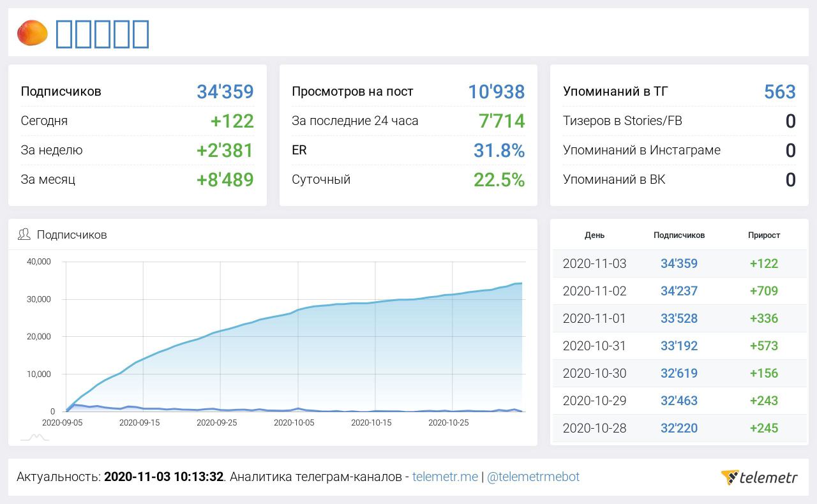Viewport: 817px width, 504px height.
Task: Click the weekly growth value +2'381
Action: (225, 150)
